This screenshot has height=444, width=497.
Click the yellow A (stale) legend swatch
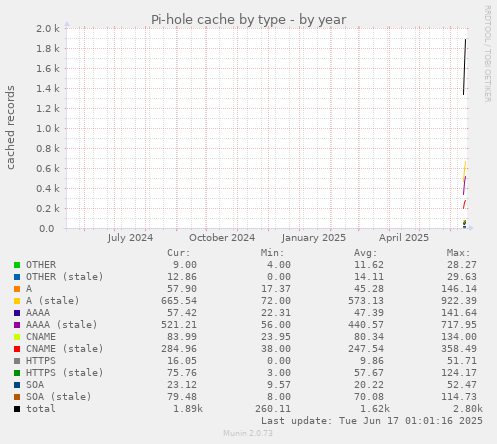pyautogui.click(x=17, y=301)
